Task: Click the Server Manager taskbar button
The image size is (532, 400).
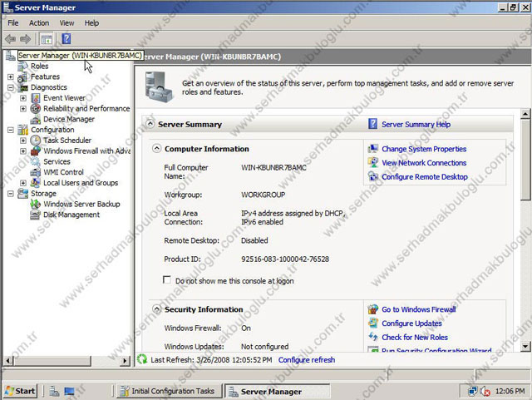Action: click(x=277, y=391)
